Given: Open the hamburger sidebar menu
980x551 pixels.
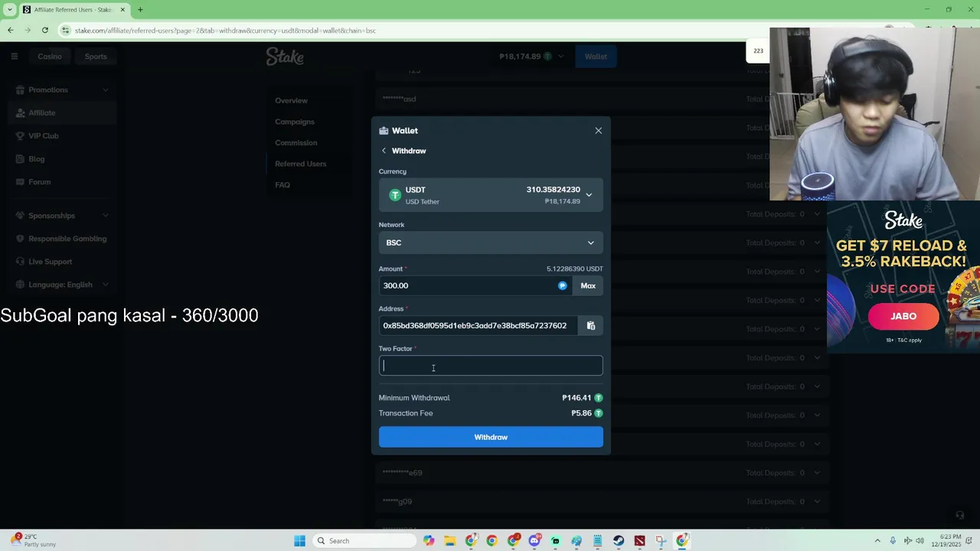Looking at the screenshot, I should (x=14, y=56).
